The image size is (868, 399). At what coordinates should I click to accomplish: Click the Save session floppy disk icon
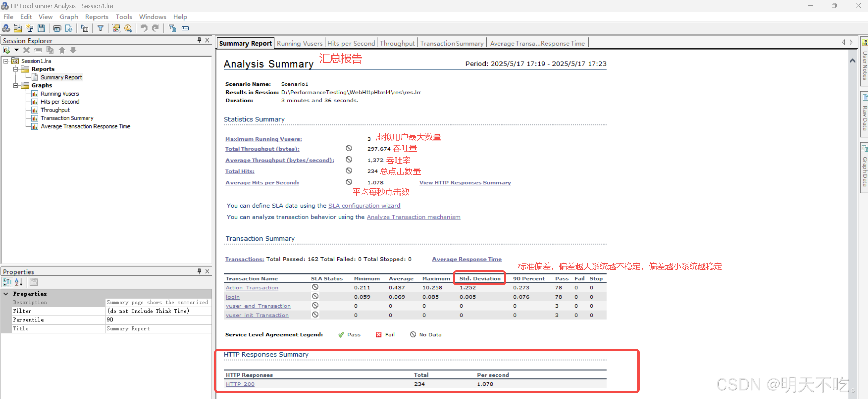(x=41, y=29)
